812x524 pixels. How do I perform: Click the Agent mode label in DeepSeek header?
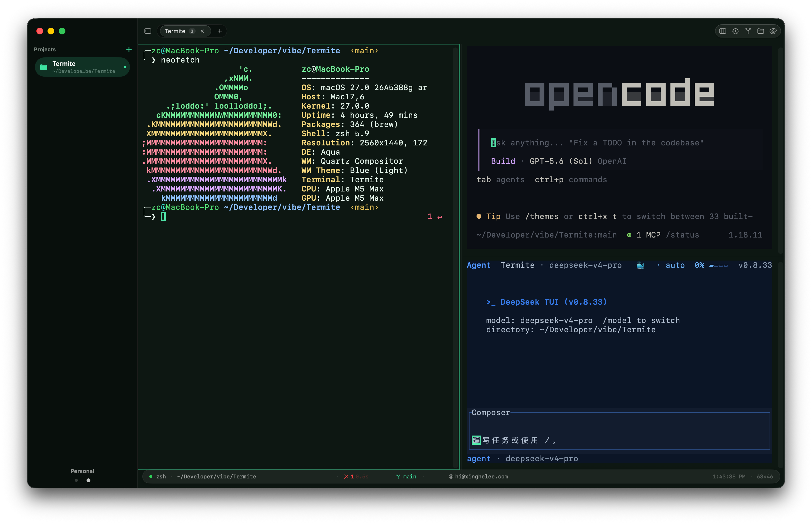[x=478, y=265]
